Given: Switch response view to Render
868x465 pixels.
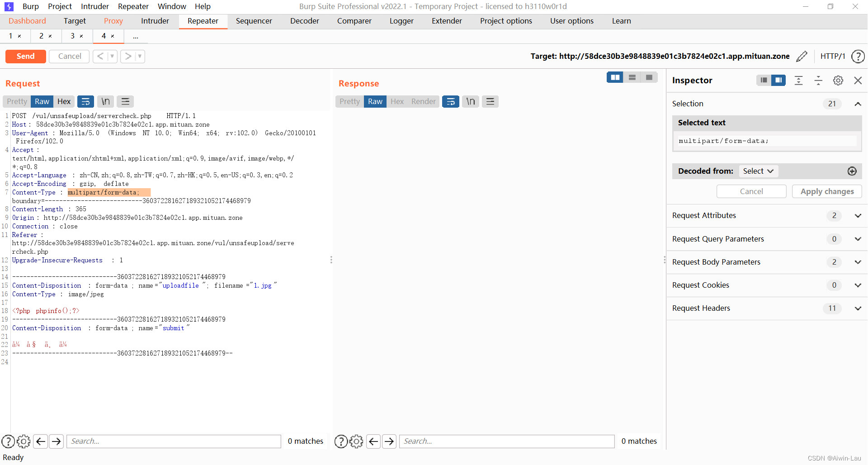Looking at the screenshot, I should (423, 101).
